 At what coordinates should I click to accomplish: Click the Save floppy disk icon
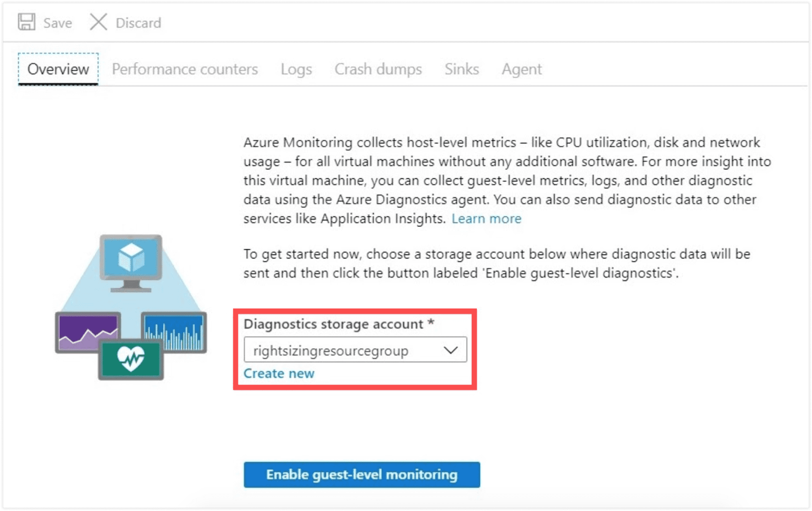(26, 22)
